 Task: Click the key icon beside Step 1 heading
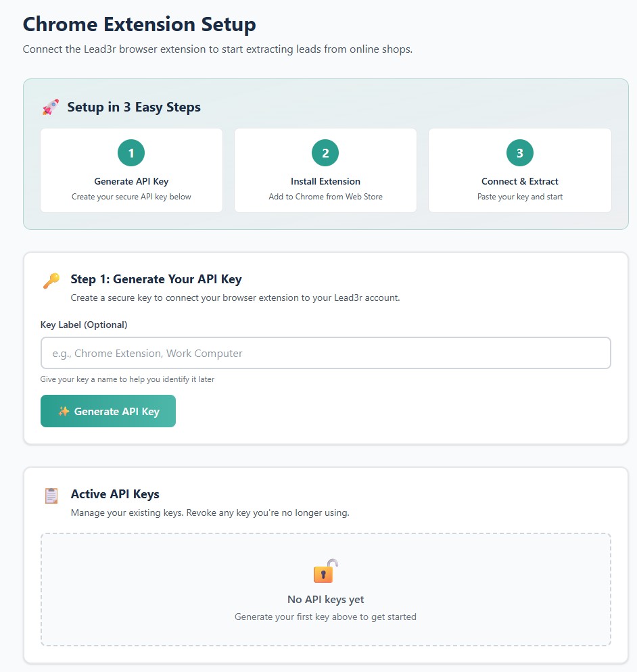tap(51, 281)
